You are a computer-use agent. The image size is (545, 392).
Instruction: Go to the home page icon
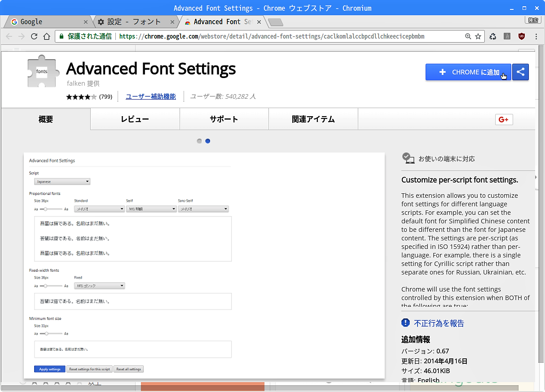[x=47, y=36]
